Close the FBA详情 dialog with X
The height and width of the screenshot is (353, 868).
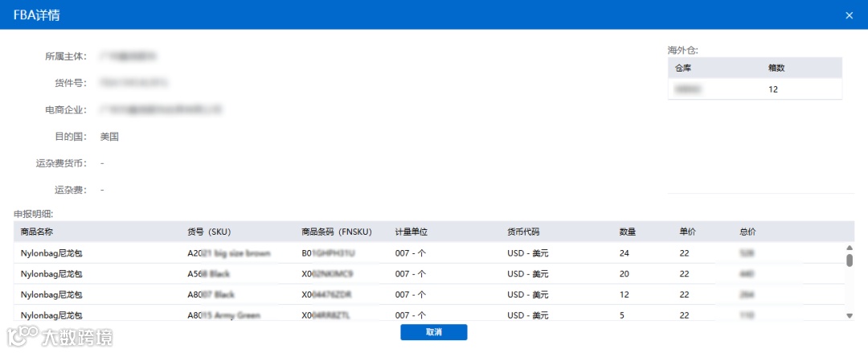click(x=850, y=15)
